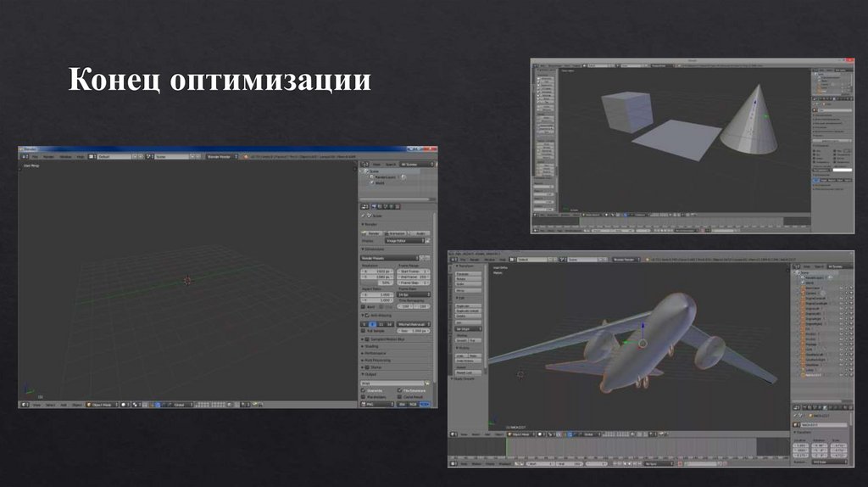Click the Animation button in Render panel
Viewport: 868px width, 487px height.
click(x=396, y=232)
